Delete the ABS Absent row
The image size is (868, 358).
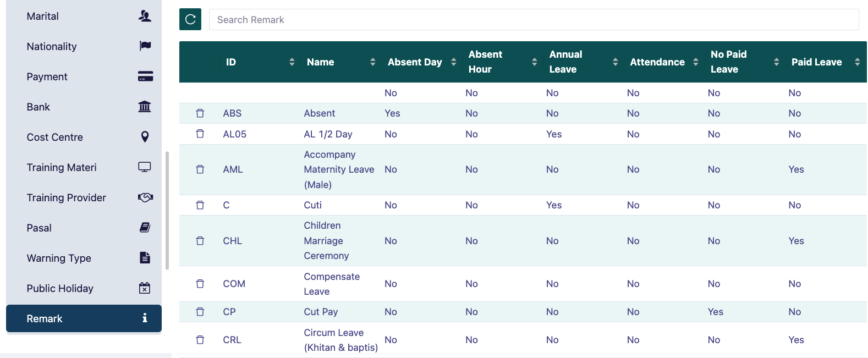coord(200,113)
